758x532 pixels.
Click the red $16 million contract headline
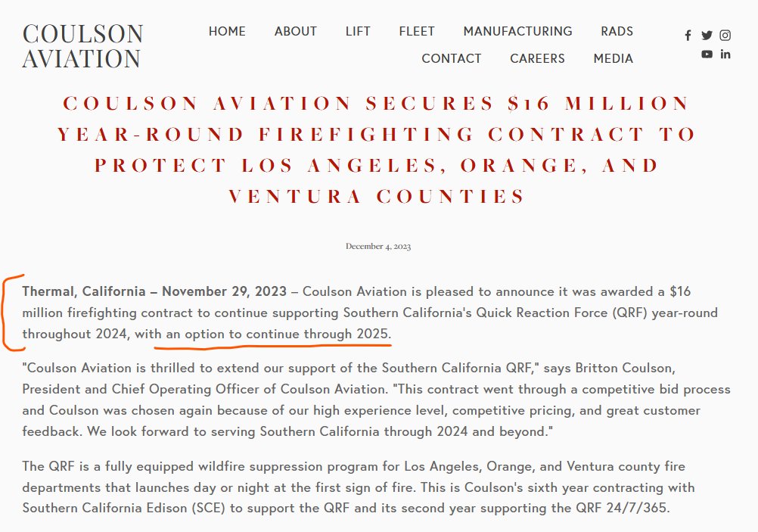point(378,150)
